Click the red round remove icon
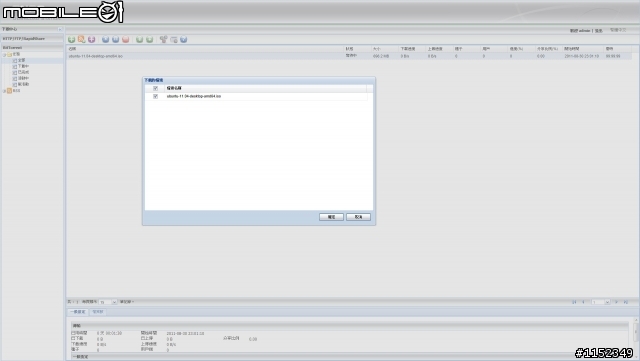 coord(126,40)
